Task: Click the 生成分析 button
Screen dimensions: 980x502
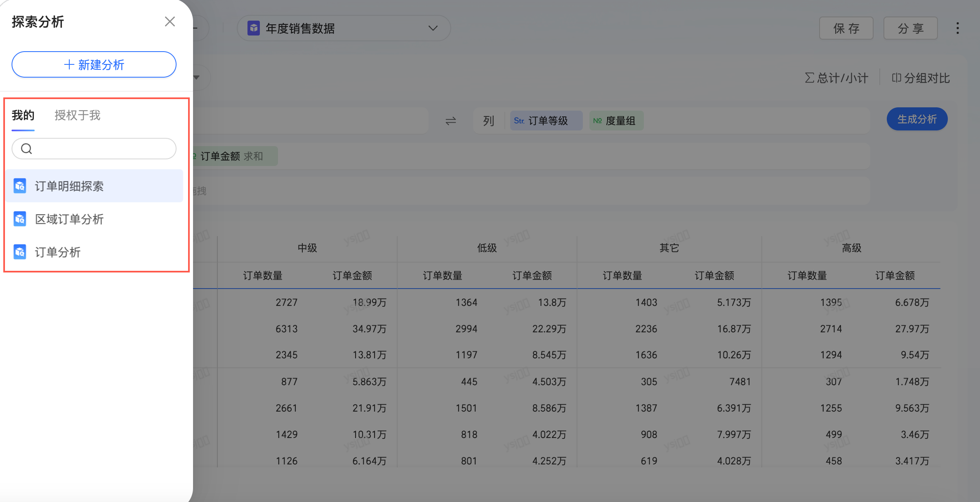Action: [x=916, y=119]
